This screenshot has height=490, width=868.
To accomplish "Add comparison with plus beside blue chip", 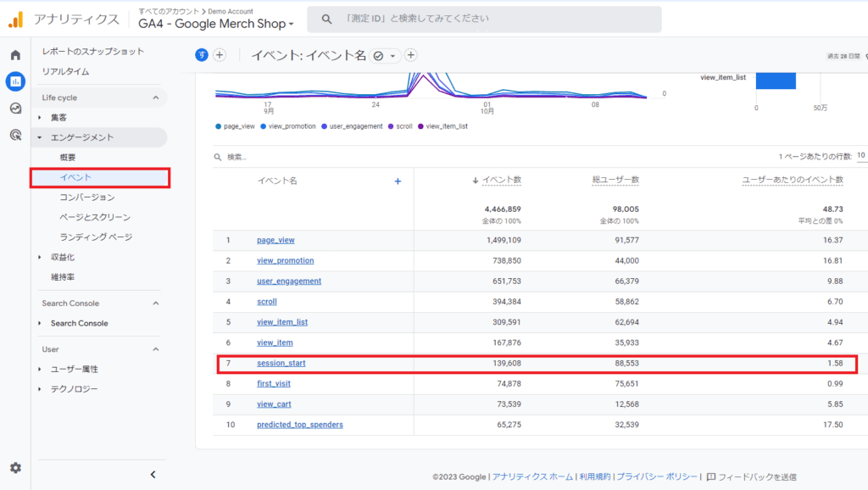I will tap(220, 55).
